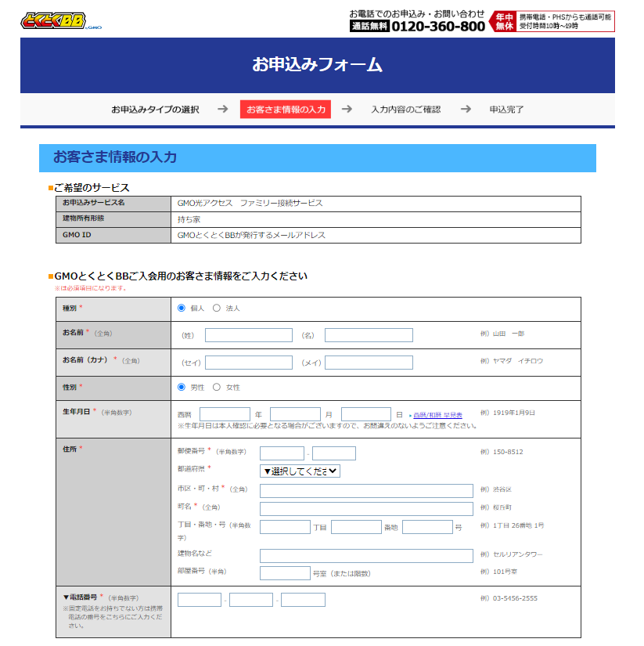Click the 部屋番号 room number field
644x646 pixels.
(285, 573)
